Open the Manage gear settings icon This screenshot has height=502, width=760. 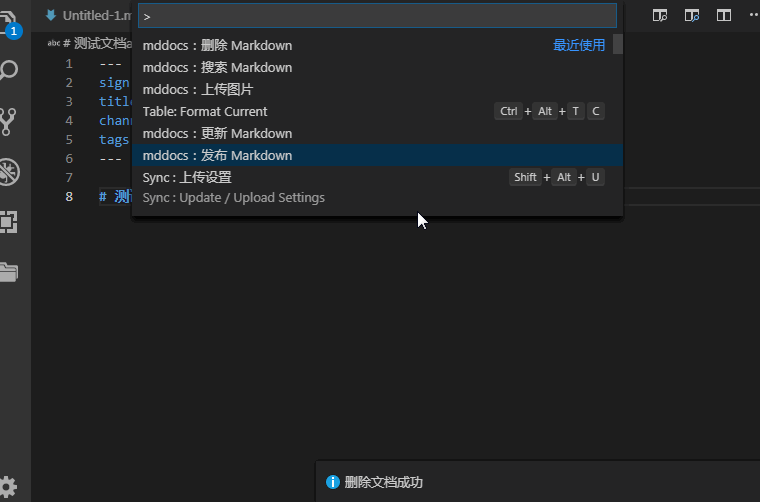[x=8, y=486]
